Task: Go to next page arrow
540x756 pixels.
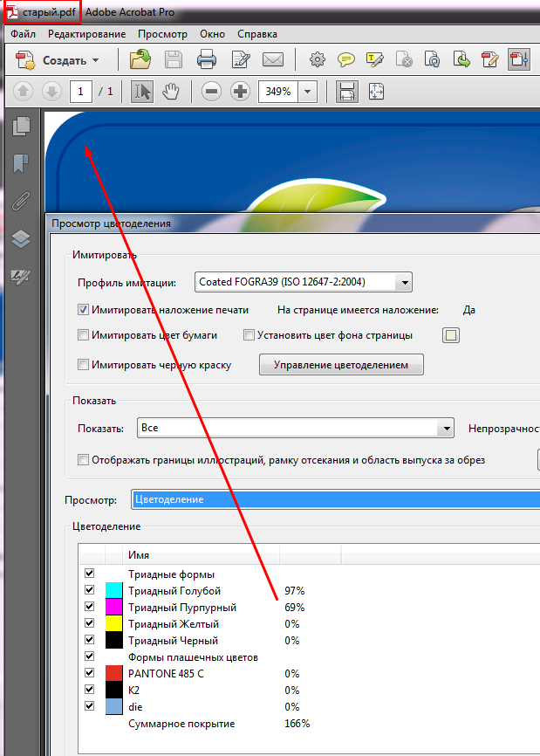Action: (52, 91)
